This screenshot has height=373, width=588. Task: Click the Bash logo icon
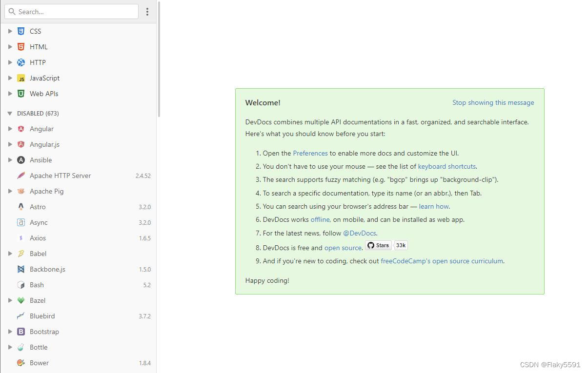coord(21,285)
